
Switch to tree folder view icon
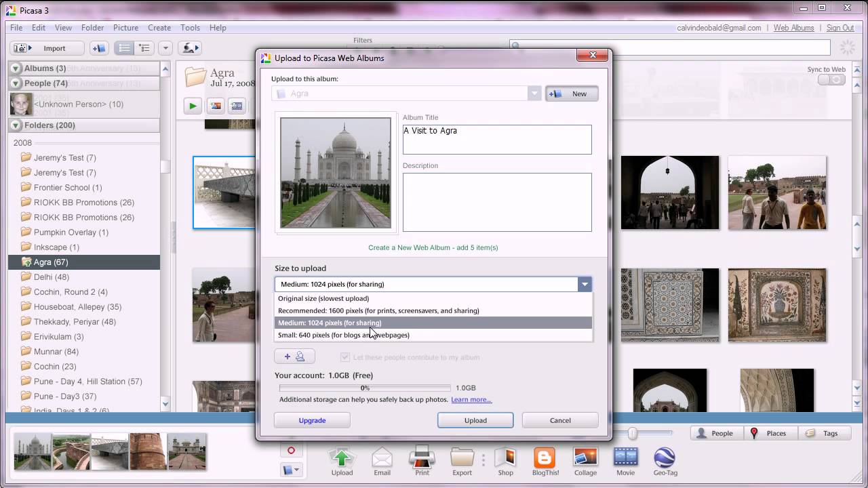(144, 48)
